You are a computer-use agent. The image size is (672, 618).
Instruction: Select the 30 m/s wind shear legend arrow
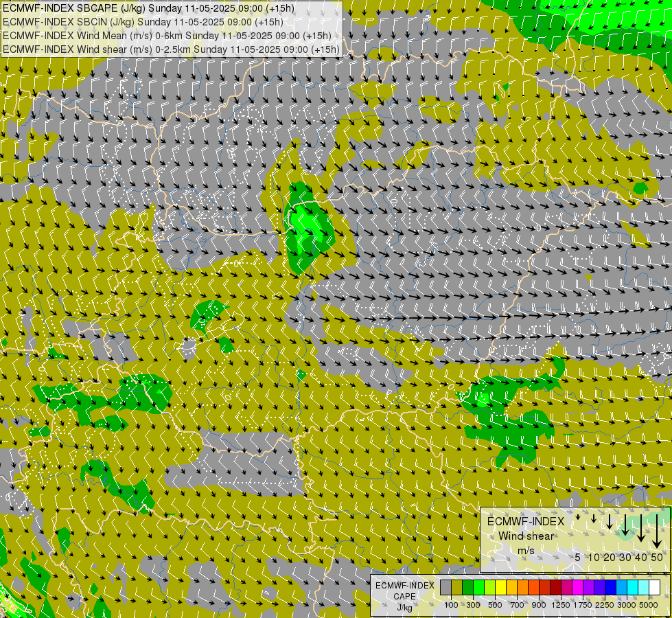pyautogui.click(x=625, y=525)
